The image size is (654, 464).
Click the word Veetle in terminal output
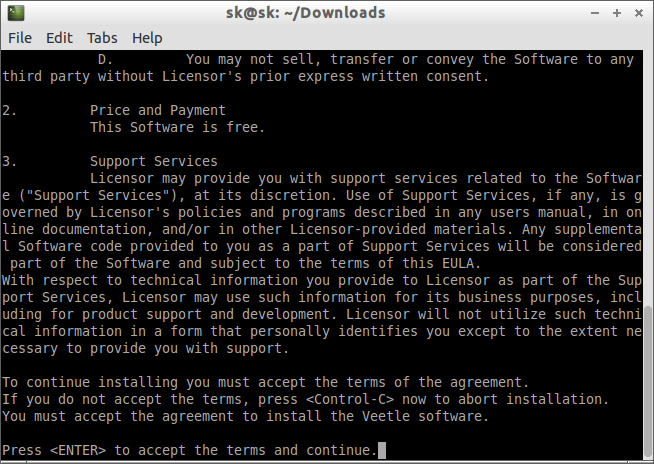386,416
